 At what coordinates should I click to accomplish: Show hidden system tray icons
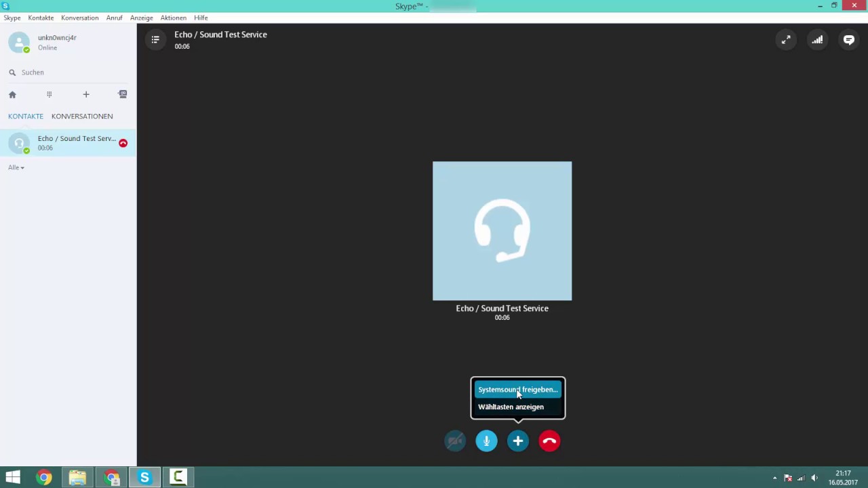(774, 478)
